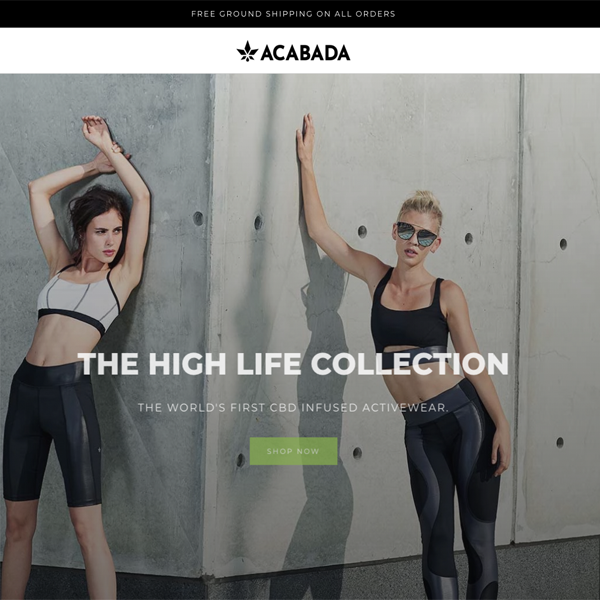Click the word HIGH in the hero headline
This screenshot has width=600, height=600.
click(188, 363)
